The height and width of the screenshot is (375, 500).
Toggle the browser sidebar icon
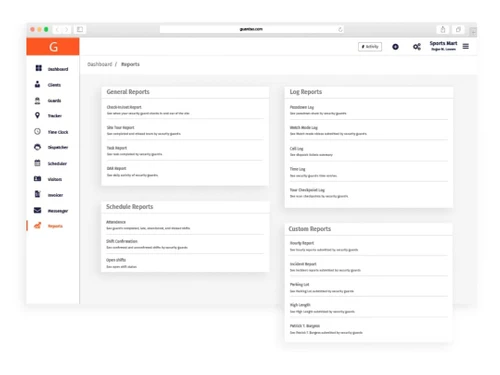[80, 29]
